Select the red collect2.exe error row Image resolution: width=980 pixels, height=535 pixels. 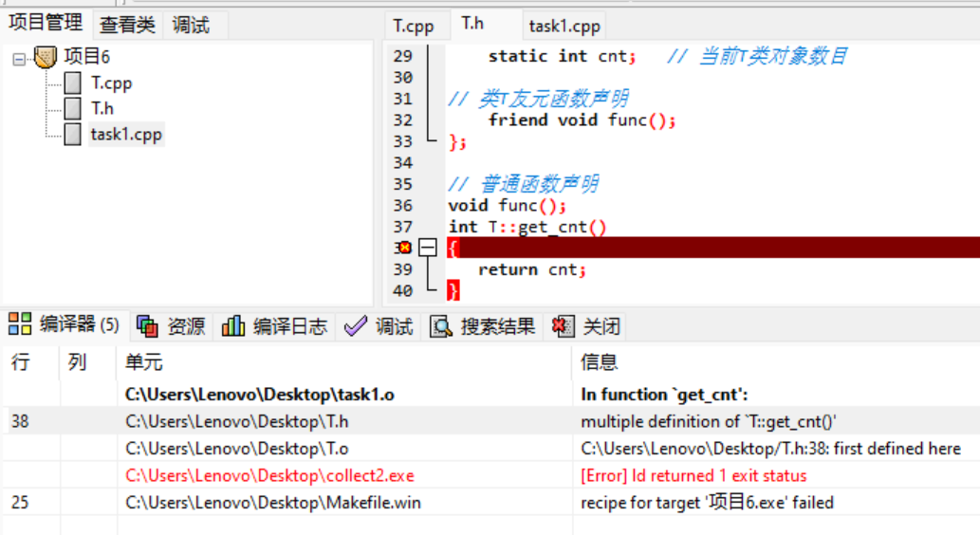click(x=491, y=475)
